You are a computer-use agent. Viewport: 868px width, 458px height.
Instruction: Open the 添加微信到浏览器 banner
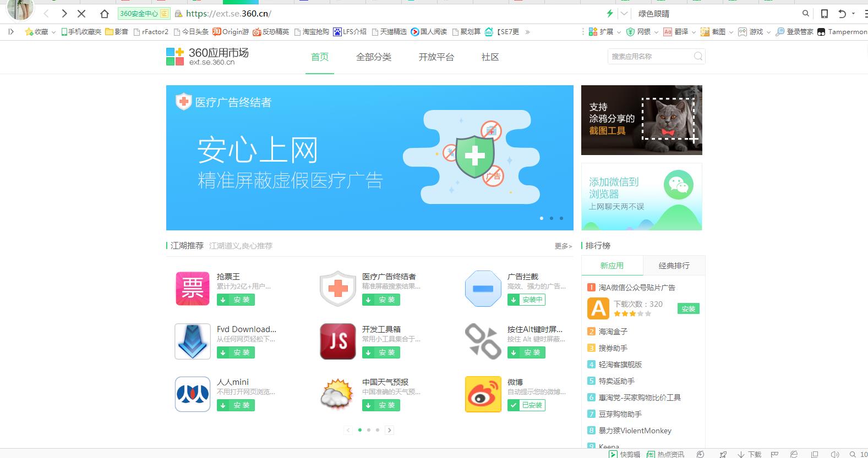pos(642,197)
